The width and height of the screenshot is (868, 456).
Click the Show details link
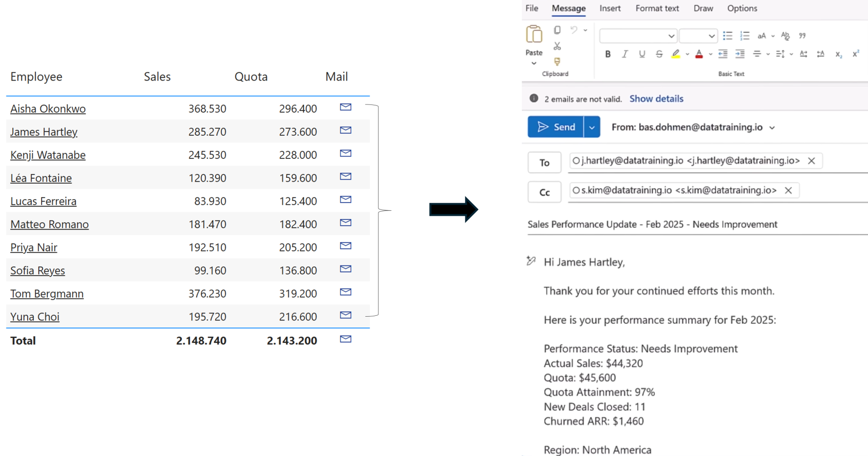(656, 99)
